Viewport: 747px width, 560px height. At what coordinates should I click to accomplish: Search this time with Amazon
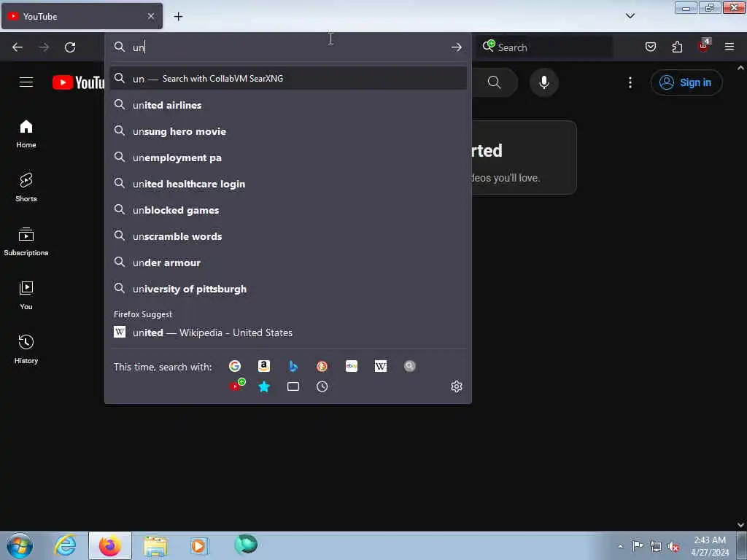point(264,366)
